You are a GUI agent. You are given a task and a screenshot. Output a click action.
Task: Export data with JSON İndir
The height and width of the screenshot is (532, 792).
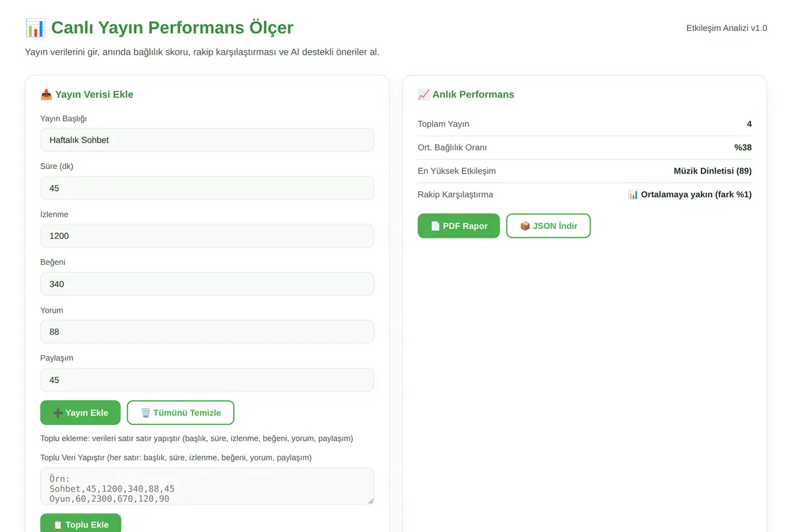click(x=548, y=226)
